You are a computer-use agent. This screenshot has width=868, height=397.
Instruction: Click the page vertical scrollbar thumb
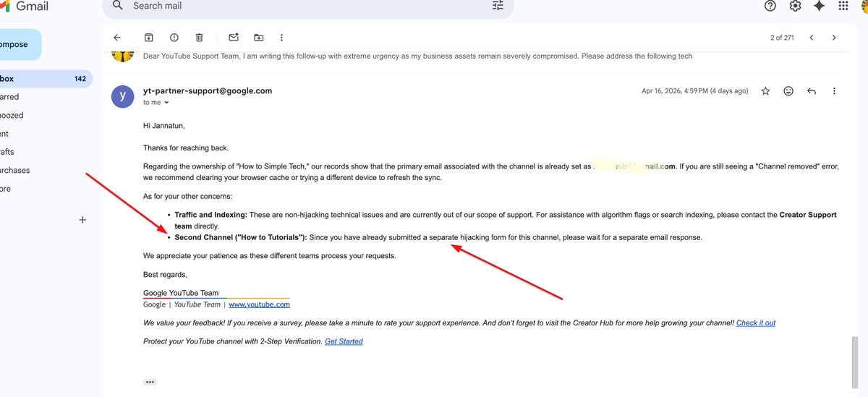pyautogui.click(x=856, y=364)
